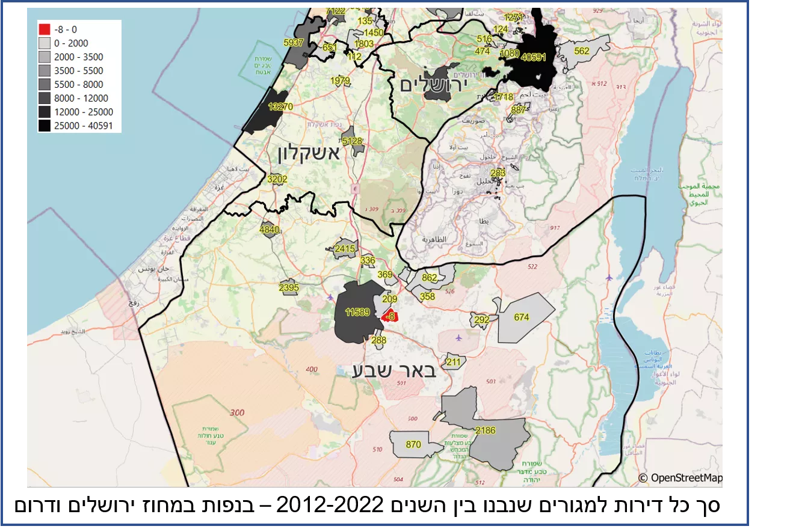Click the legend swatch for 0 - 2000

pyautogui.click(x=45, y=43)
